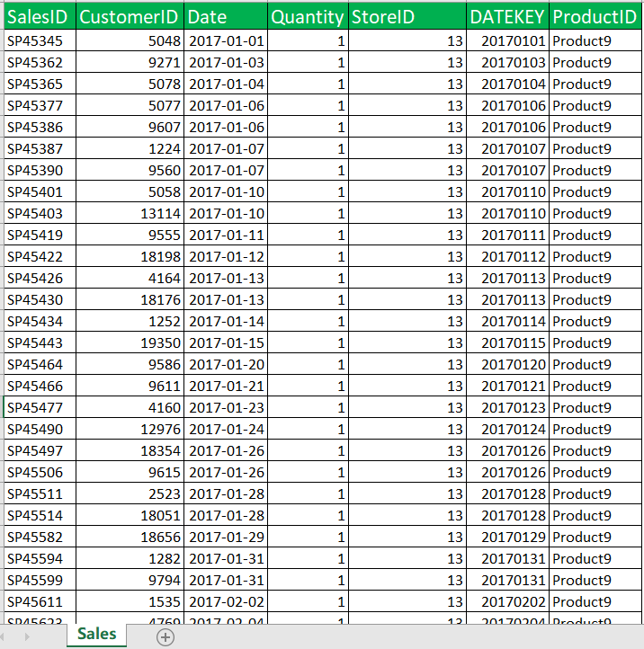Click cell containing SP45419
Image resolution: width=644 pixels, height=649 pixels.
pos(40,235)
